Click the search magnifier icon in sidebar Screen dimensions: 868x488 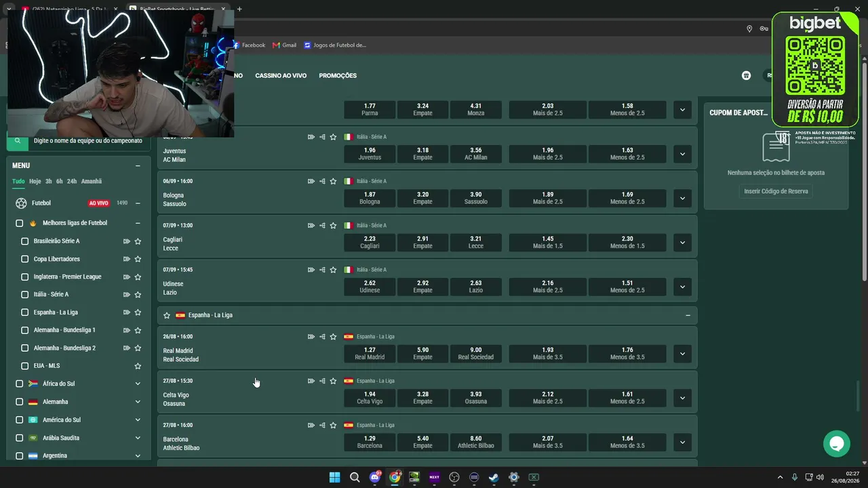(x=17, y=141)
